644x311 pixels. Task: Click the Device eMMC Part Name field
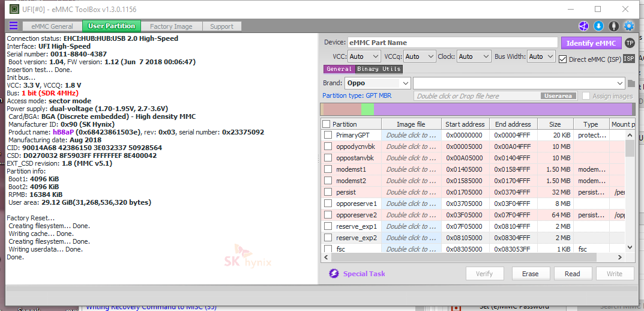(x=453, y=43)
